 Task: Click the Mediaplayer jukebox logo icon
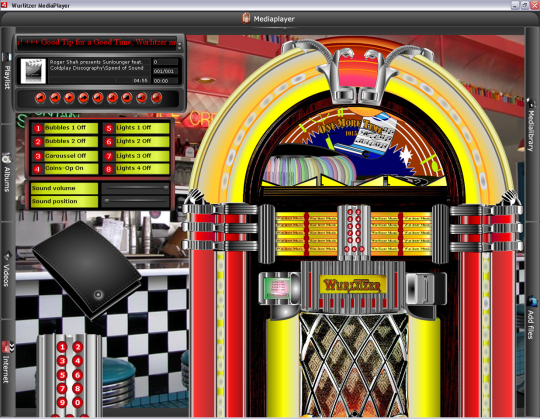[x=246, y=18]
